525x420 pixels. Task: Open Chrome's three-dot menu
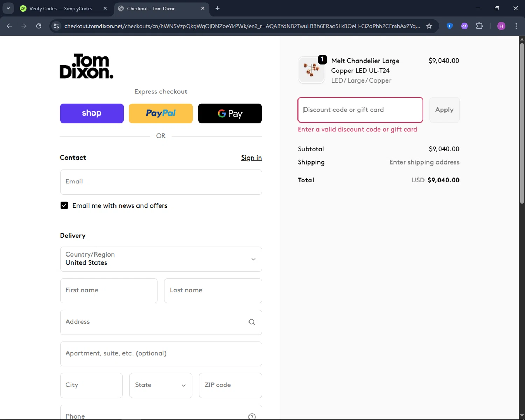click(516, 26)
